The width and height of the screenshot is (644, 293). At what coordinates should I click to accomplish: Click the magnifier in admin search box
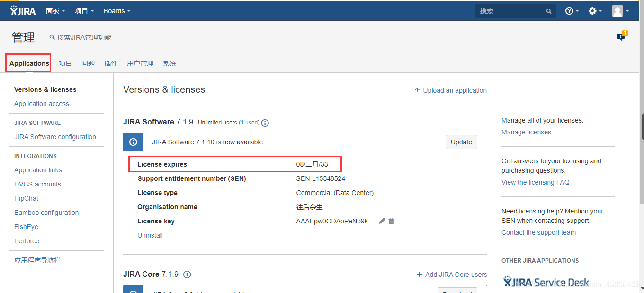52,37
